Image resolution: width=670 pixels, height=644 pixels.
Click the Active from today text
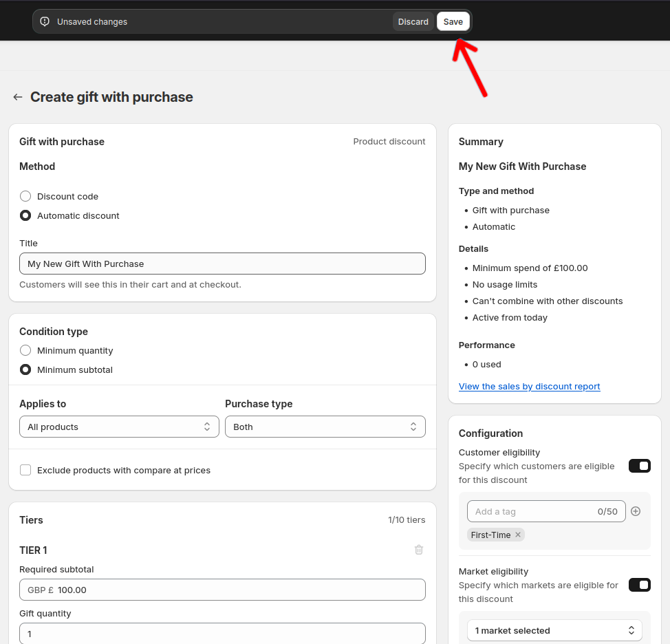click(510, 317)
